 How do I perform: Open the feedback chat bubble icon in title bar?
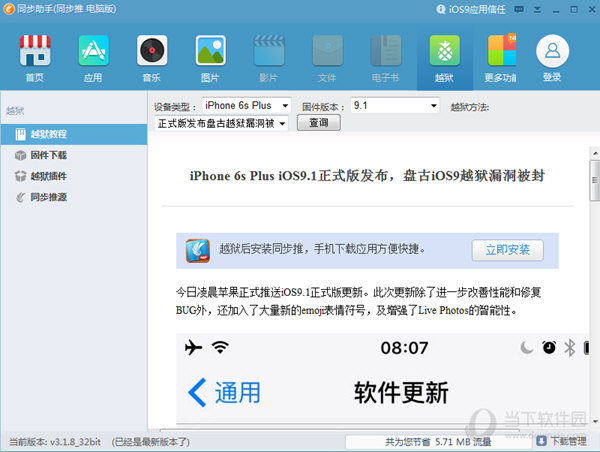coord(519,9)
